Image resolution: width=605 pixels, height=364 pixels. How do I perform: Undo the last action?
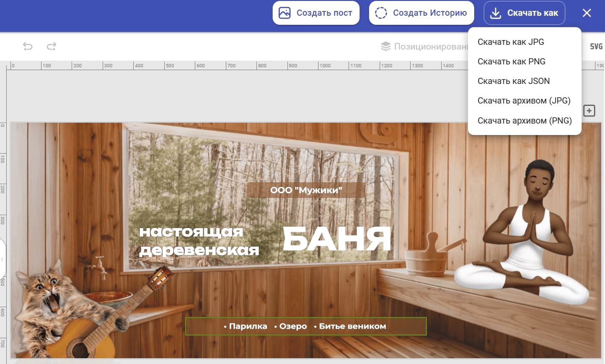tap(28, 46)
